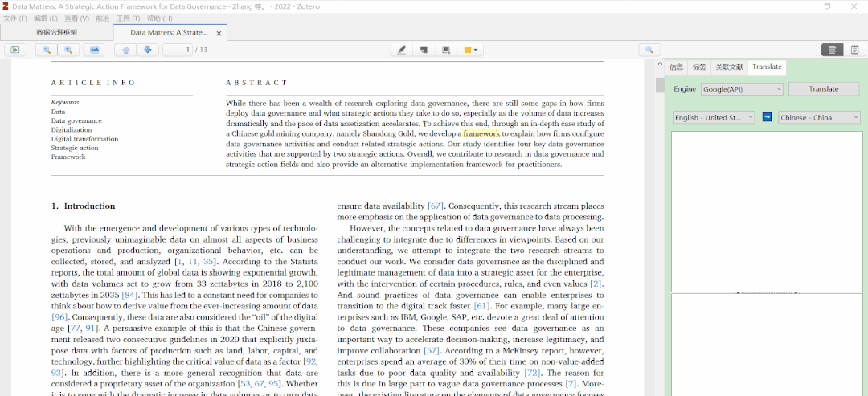Click citation link [84] after zettabytes in 2035

pyautogui.click(x=131, y=295)
